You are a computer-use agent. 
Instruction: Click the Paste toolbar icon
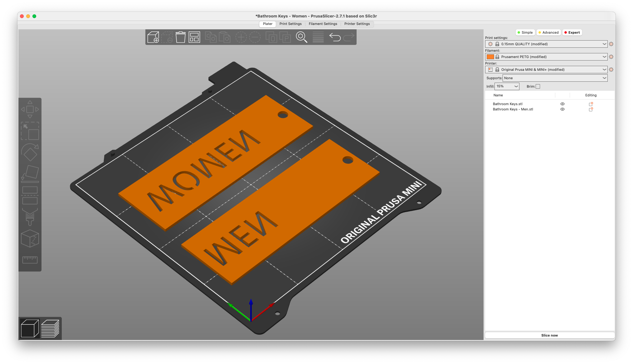coord(225,37)
